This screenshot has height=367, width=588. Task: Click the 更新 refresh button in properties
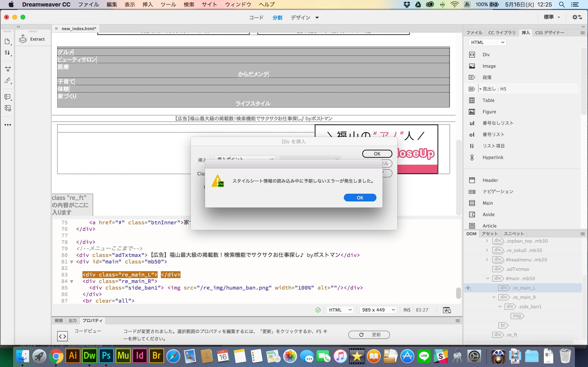coord(369,335)
